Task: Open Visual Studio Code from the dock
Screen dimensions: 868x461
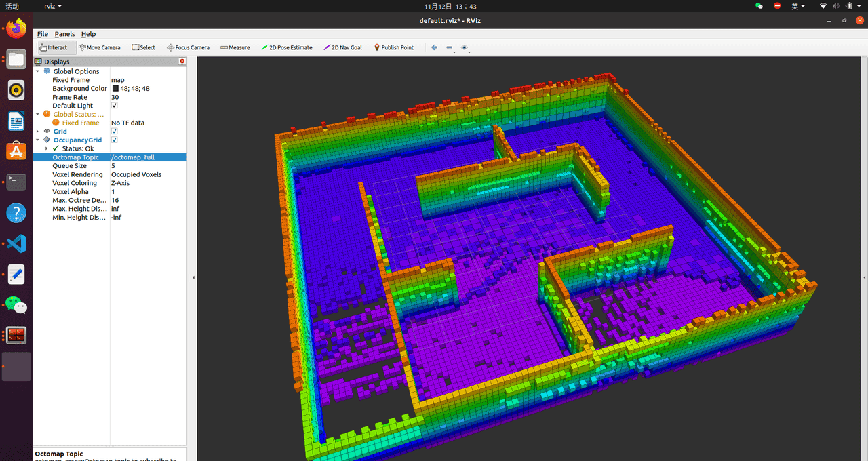Action: [16, 243]
